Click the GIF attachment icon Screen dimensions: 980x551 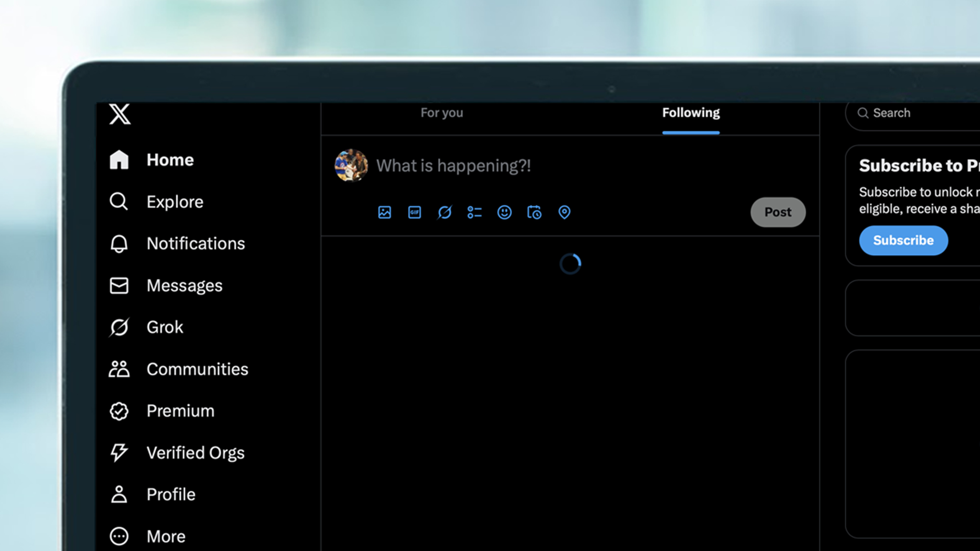pos(414,212)
